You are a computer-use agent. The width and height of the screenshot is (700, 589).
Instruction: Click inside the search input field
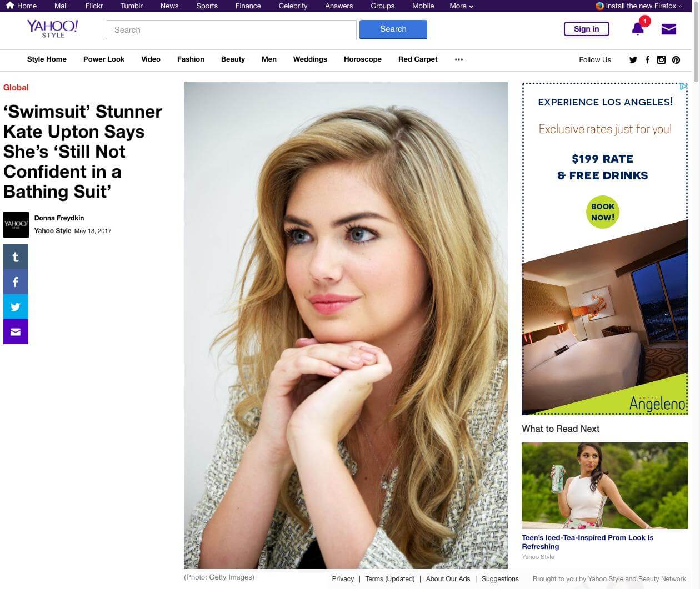pos(231,29)
